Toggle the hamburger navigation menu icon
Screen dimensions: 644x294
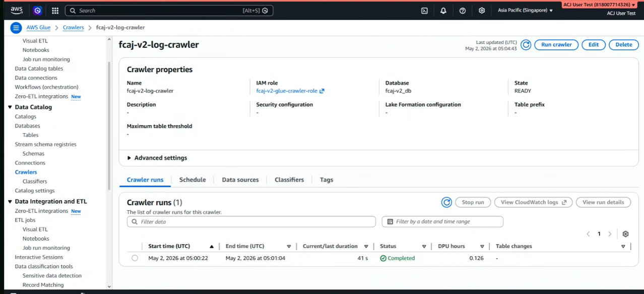tap(16, 28)
